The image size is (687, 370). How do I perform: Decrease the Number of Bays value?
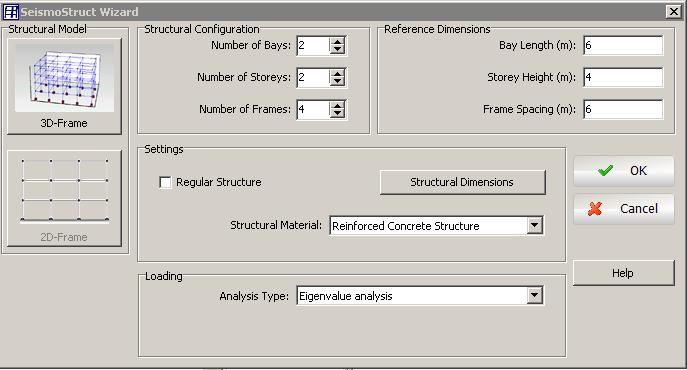point(337,50)
